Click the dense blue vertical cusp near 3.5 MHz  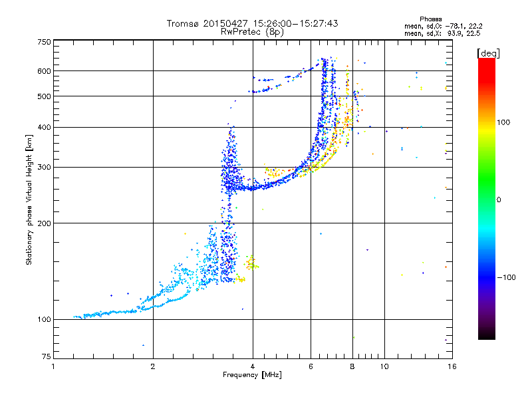click(x=229, y=203)
